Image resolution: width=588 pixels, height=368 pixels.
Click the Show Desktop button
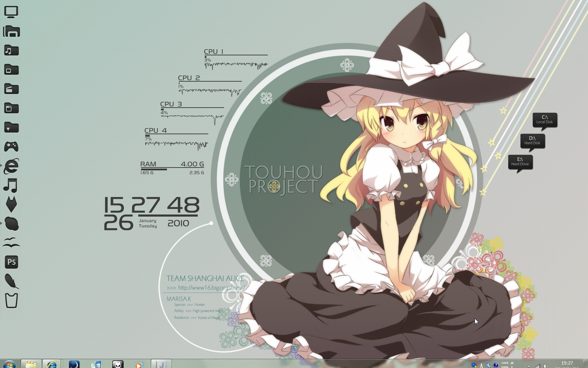click(x=585, y=364)
